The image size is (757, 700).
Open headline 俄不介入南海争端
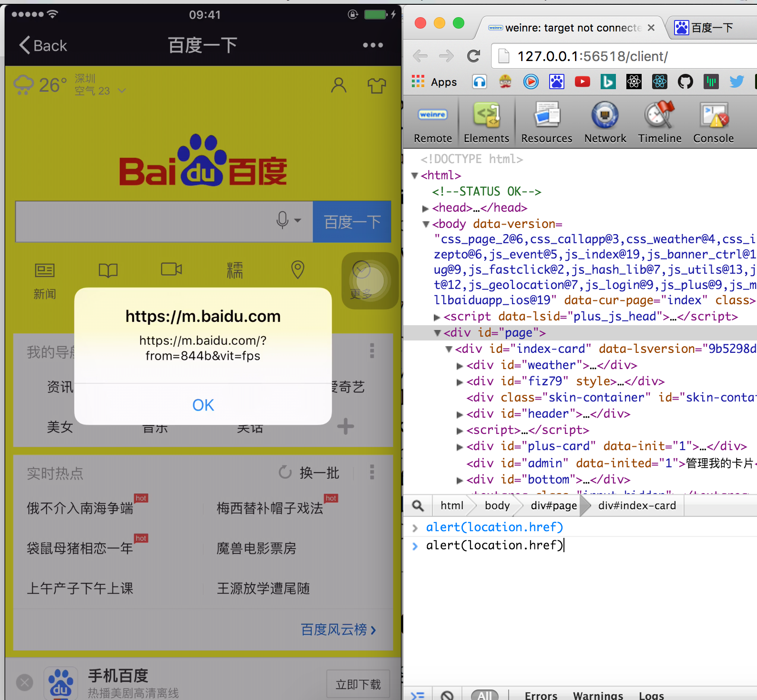coord(80,508)
